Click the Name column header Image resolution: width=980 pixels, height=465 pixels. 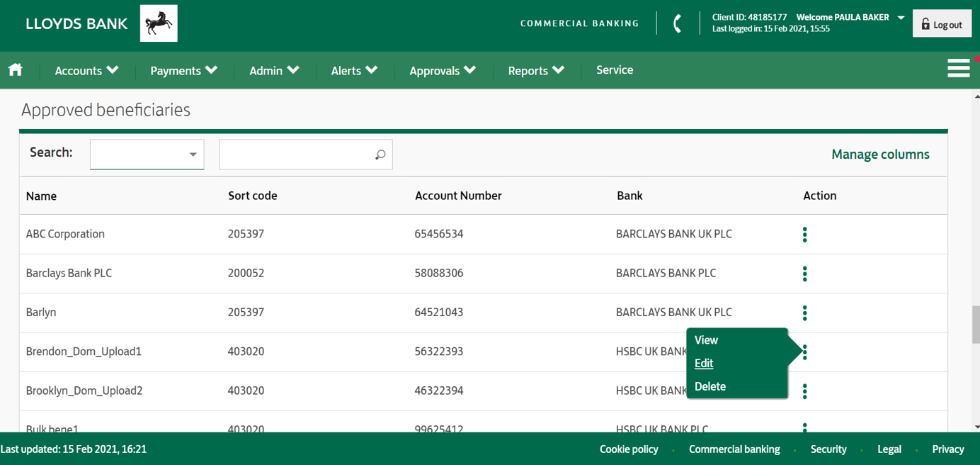[41, 196]
